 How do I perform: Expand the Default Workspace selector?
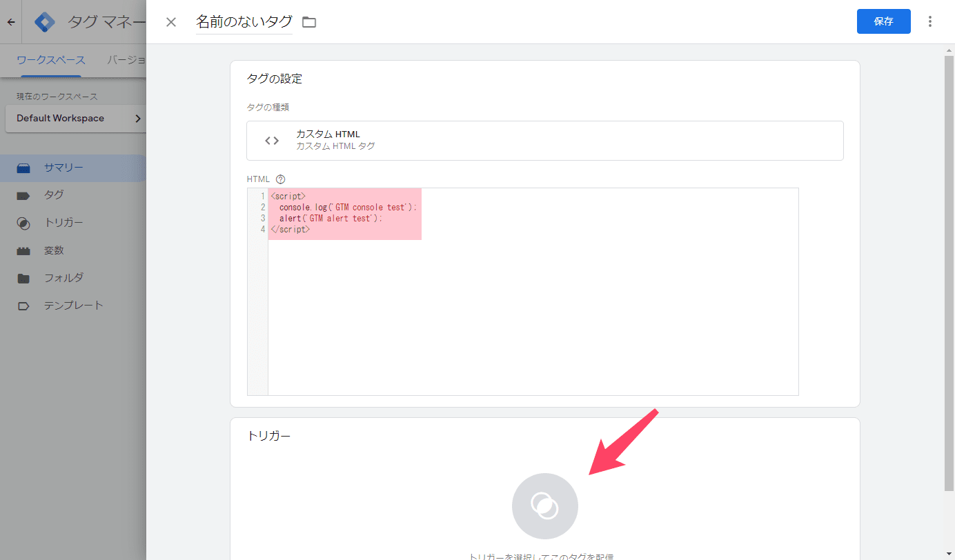click(75, 119)
